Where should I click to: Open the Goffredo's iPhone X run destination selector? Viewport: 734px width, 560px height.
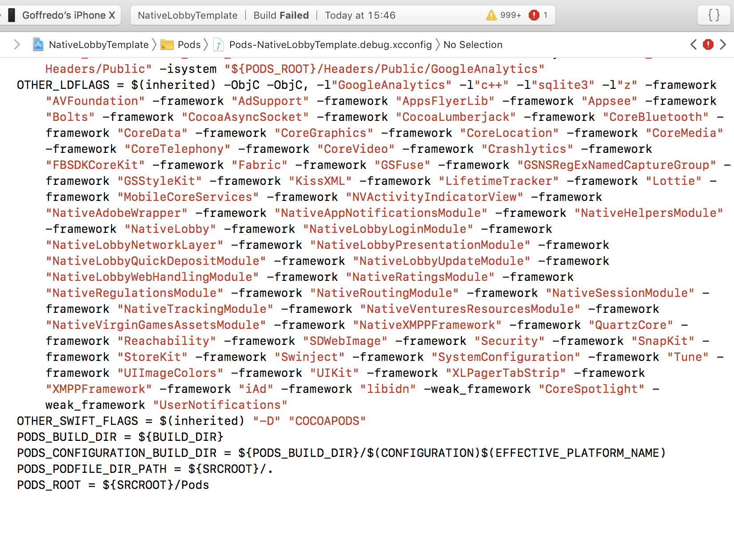tap(69, 15)
